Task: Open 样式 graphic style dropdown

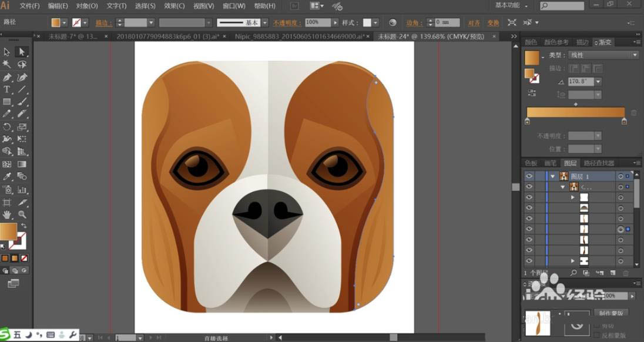Action: [375, 22]
